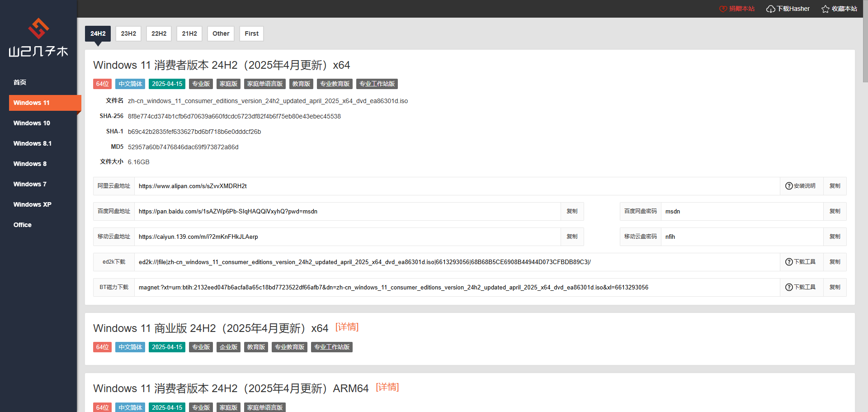Select Windows XP in the sidebar
868x412 pixels.
(x=43, y=204)
